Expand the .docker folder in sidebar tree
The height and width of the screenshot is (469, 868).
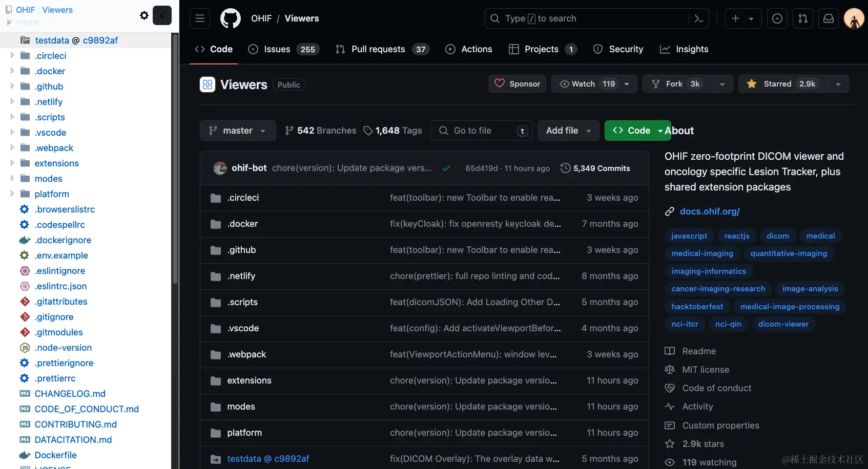point(12,71)
